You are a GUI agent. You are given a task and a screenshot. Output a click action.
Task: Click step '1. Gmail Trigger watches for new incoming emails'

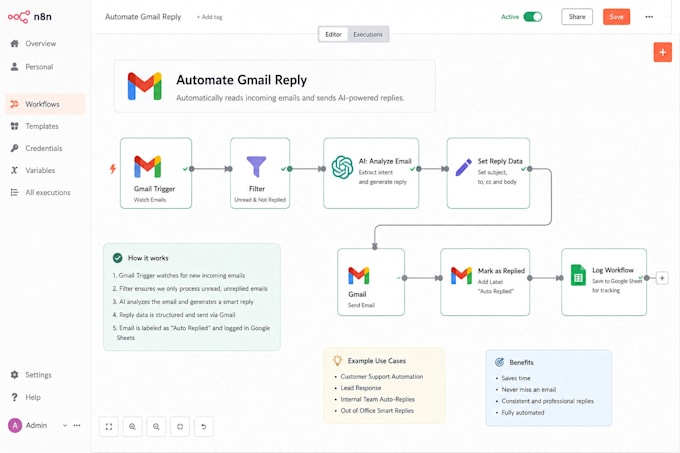point(179,275)
